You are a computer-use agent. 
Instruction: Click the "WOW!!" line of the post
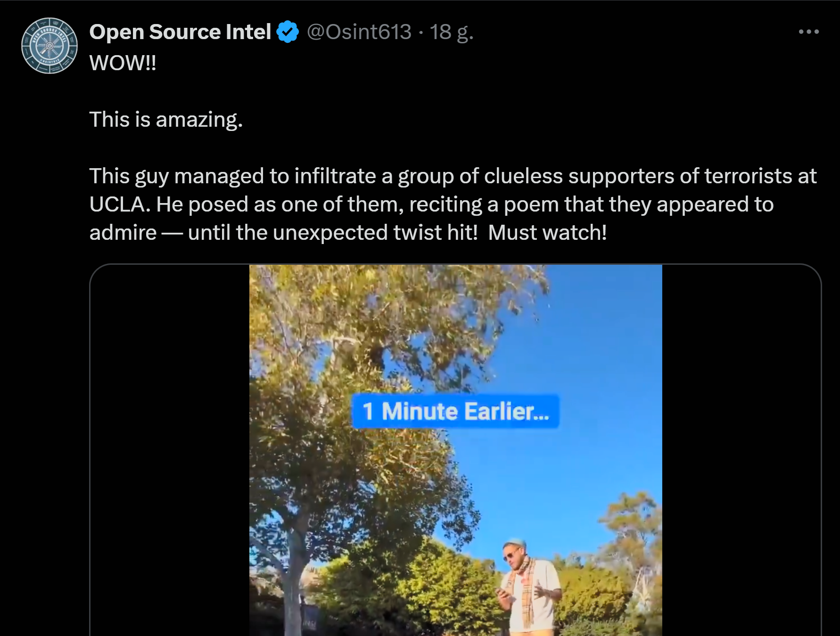[123, 63]
